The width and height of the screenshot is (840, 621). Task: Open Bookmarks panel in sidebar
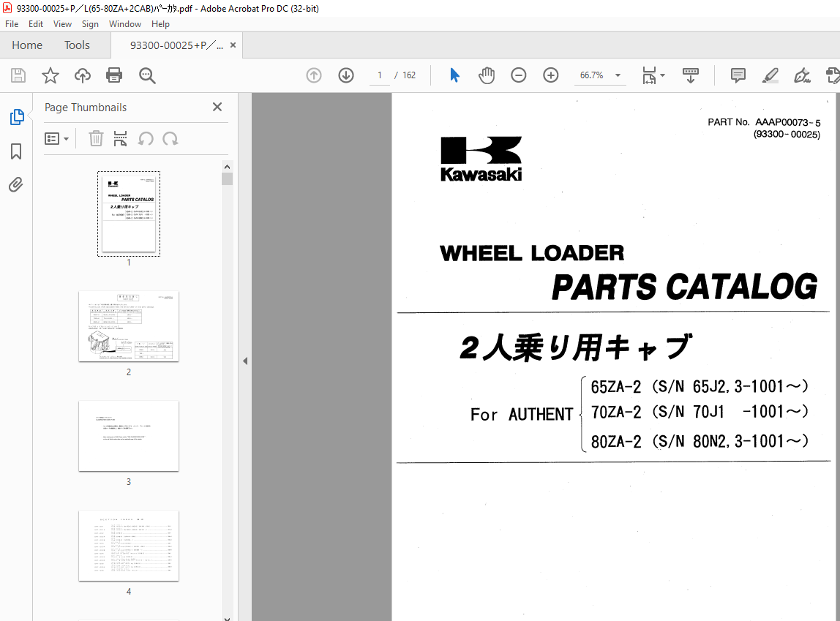click(16, 151)
